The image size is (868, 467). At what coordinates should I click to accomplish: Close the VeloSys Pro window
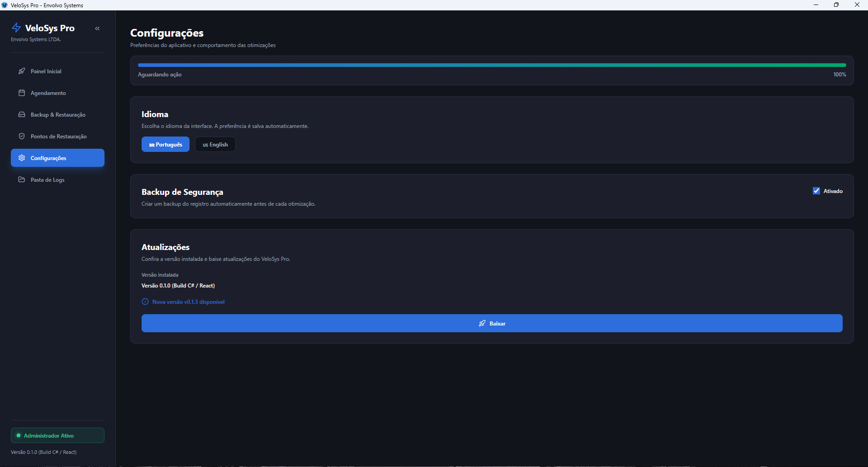coord(857,5)
